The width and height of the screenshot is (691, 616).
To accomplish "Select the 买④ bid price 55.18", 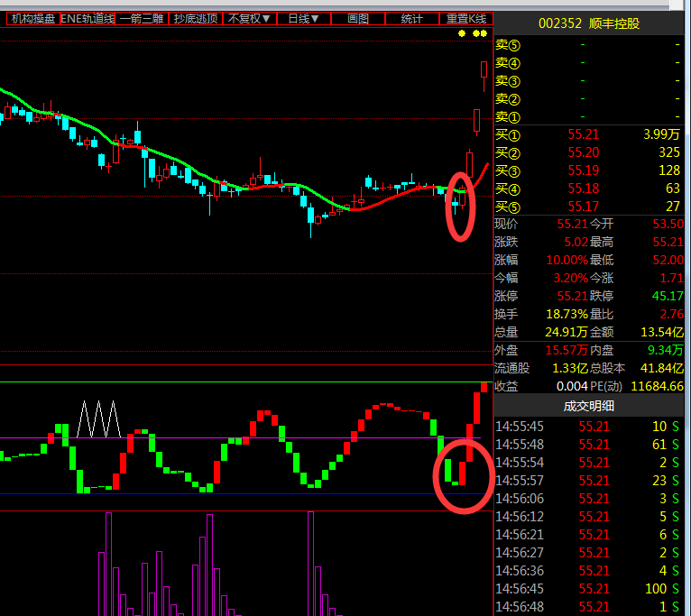I will pos(584,188).
